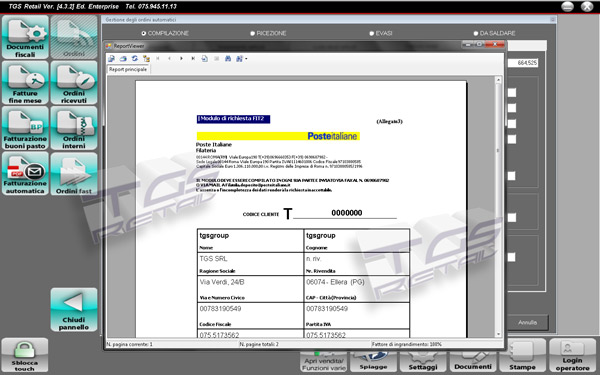Expand the zoom dropdown arrow in toolbar

[x=246, y=59]
